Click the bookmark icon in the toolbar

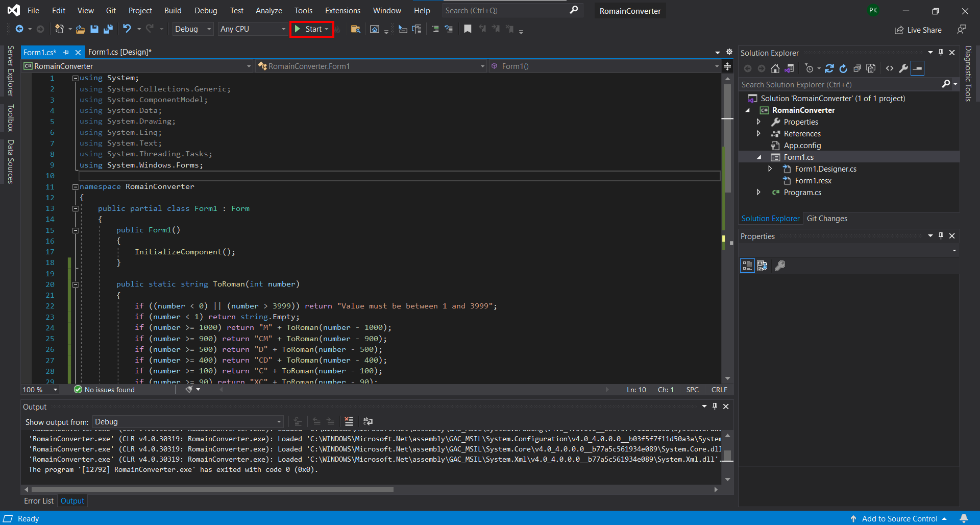click(x=468, y=29)
